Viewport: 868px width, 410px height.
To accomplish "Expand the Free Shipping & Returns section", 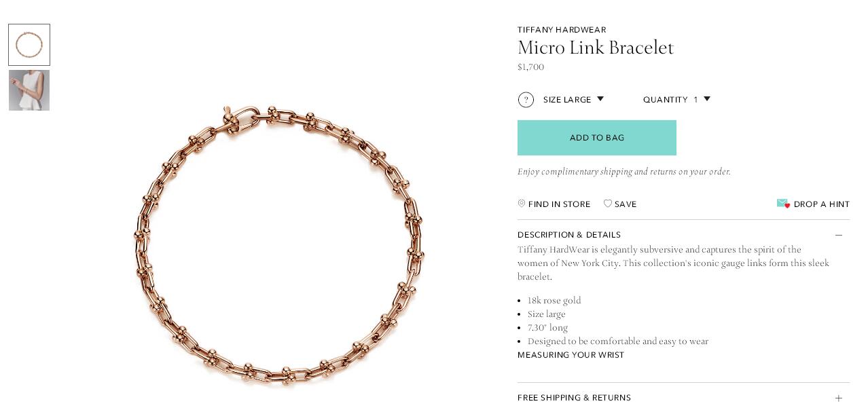I will [683, 398].
